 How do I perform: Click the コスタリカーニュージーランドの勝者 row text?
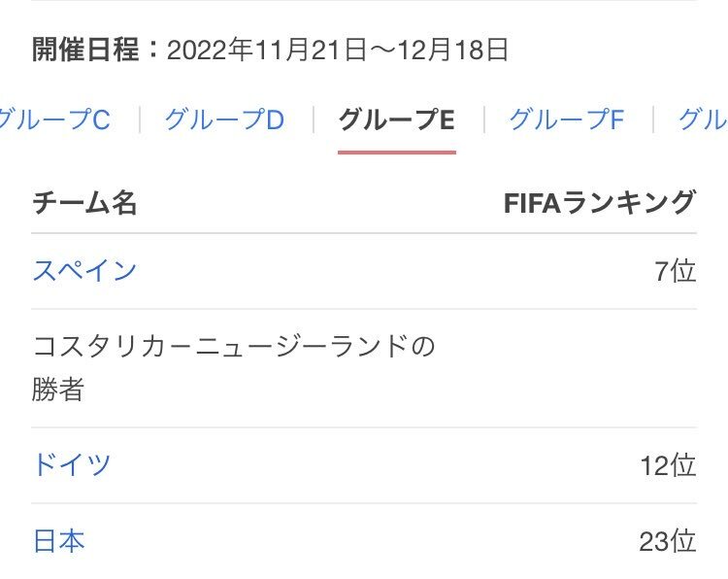(x=234, y=367)
